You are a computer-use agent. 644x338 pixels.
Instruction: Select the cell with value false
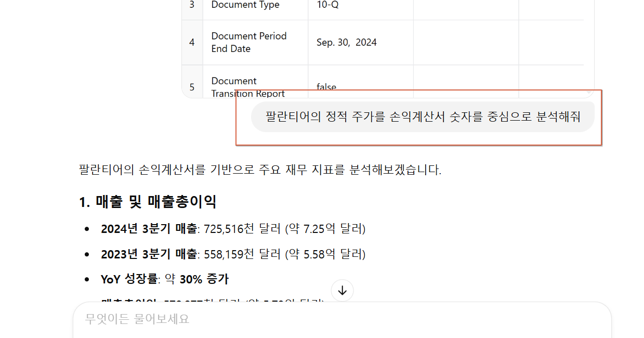(326, 87)
